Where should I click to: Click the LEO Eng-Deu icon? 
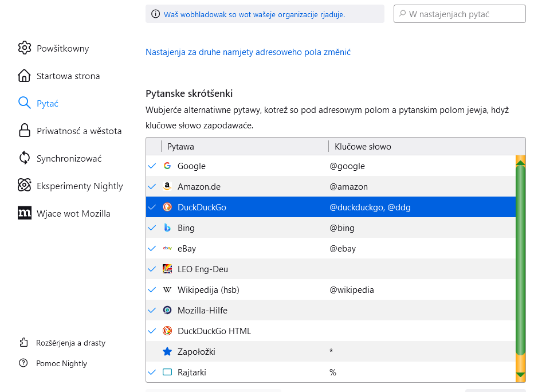[167, 269]
